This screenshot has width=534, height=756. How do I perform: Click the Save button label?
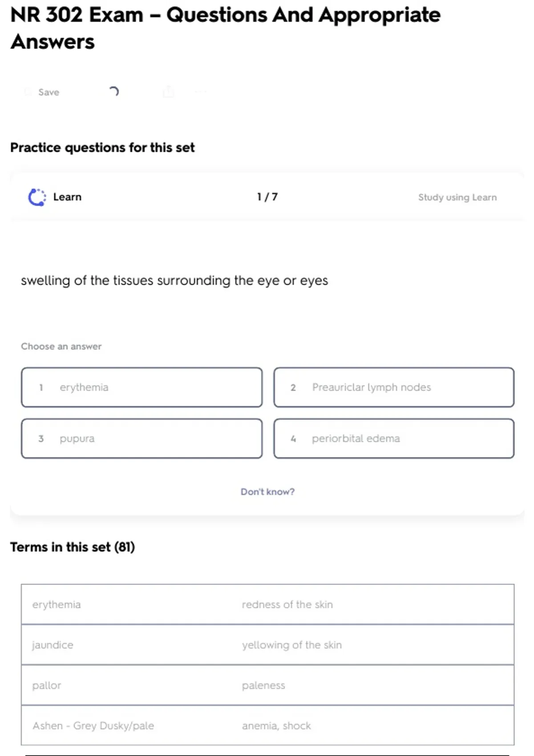point(49,92)
